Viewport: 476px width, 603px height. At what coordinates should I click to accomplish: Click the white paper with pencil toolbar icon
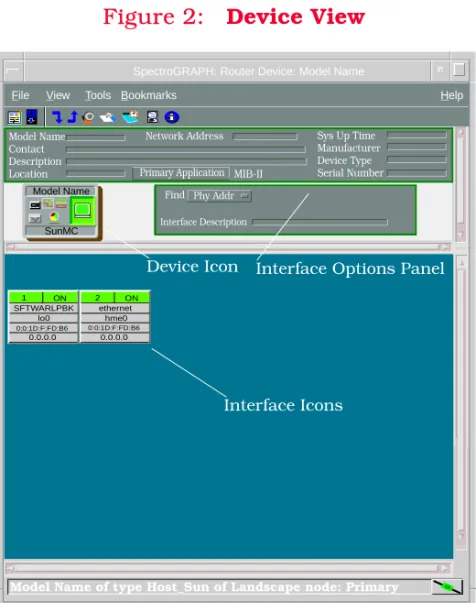[x=108, y=117]
